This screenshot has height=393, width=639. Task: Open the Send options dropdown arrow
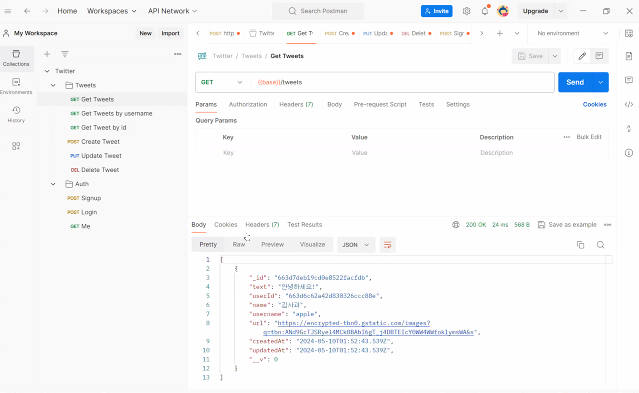click(600, 82)
